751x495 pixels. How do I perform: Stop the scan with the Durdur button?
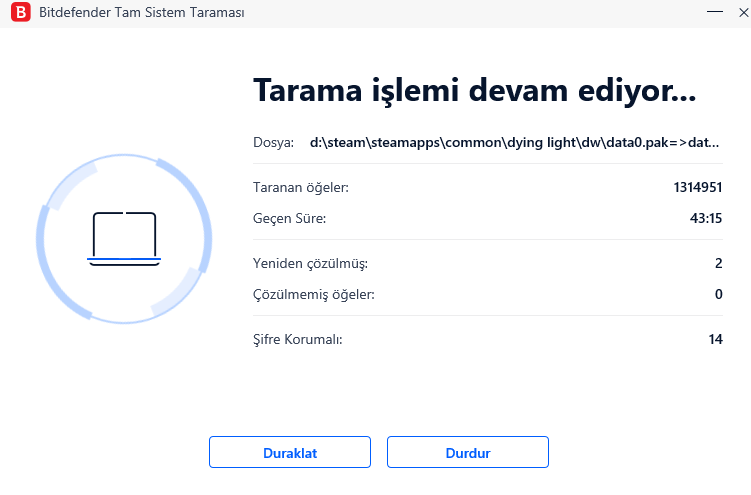tap(468, 452)
